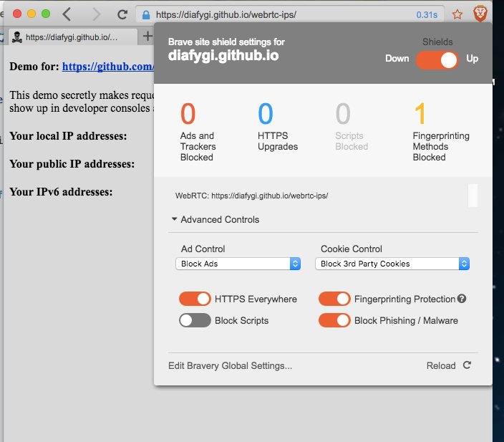Open Edit Bravery Global Settings link
Image resolution: width=504 pixels, height=442 pixels.
click(x=230, y=366)
